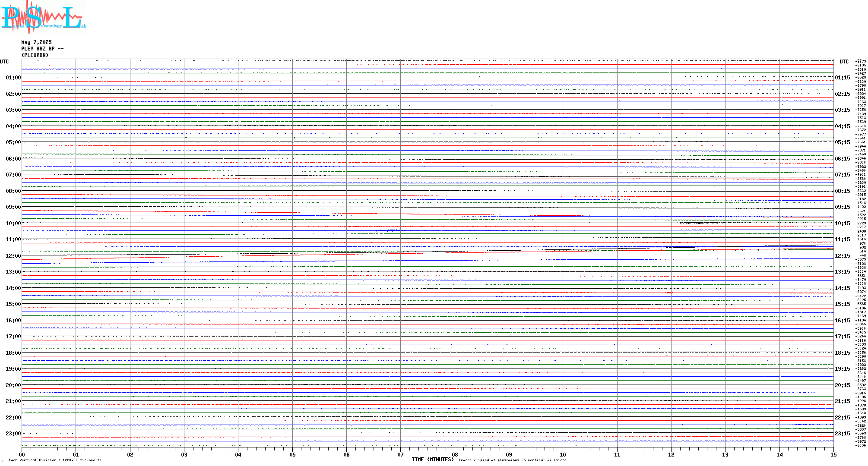Image resolution: width=868 pixels, height=466 pixels.
Task: Click the 20:00 hour label
Action: pos(13,385)
